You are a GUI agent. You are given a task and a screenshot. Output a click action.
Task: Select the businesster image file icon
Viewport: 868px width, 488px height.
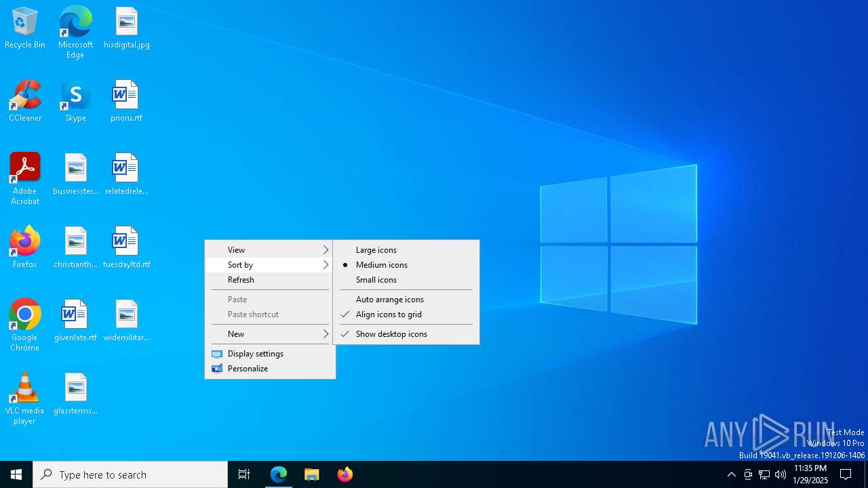tap(75, 175)
